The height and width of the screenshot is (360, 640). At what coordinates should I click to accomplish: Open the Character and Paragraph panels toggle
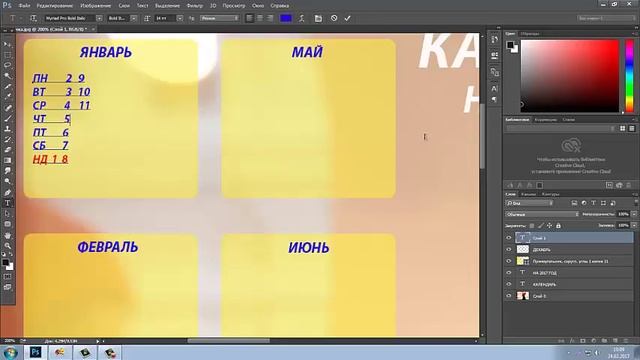[x=318, y=18]
